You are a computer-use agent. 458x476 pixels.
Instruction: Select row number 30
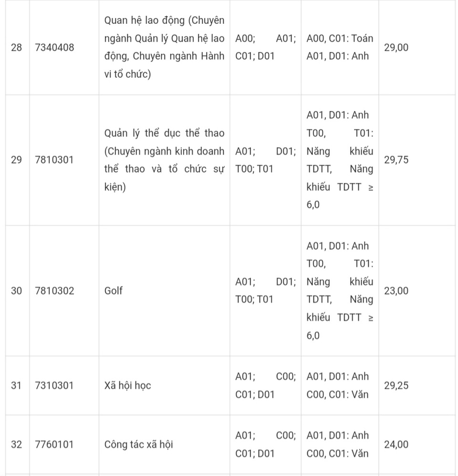[16, 290]
